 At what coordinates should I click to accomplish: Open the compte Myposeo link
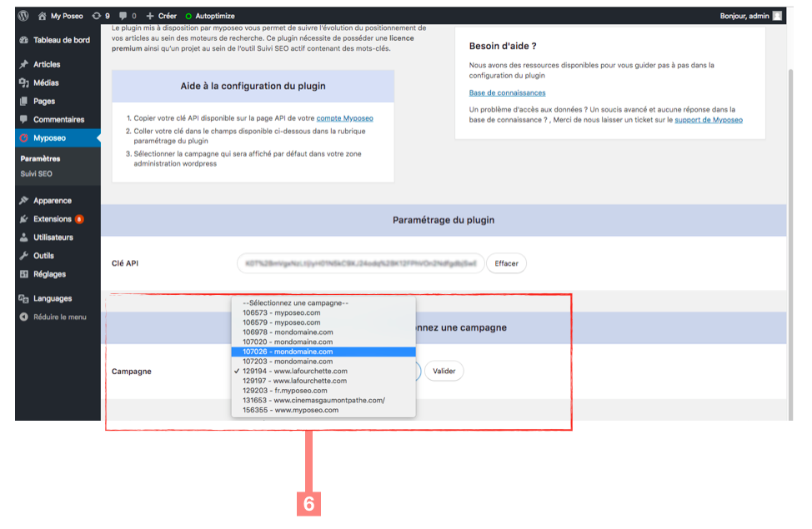(345, 118)
